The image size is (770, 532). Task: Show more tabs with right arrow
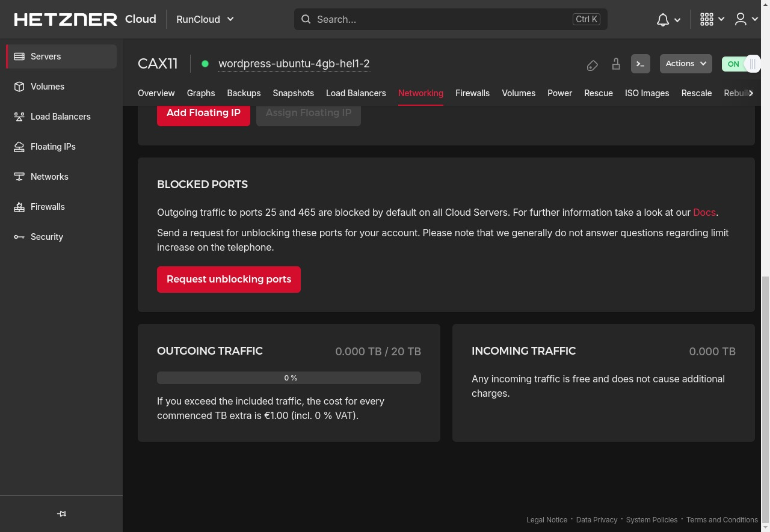[751, 93]
